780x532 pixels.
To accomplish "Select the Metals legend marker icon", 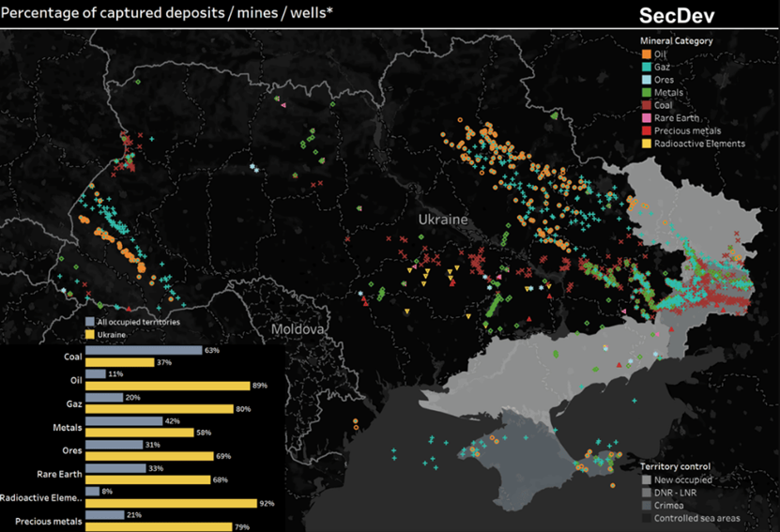I will (x=647, y=93).
